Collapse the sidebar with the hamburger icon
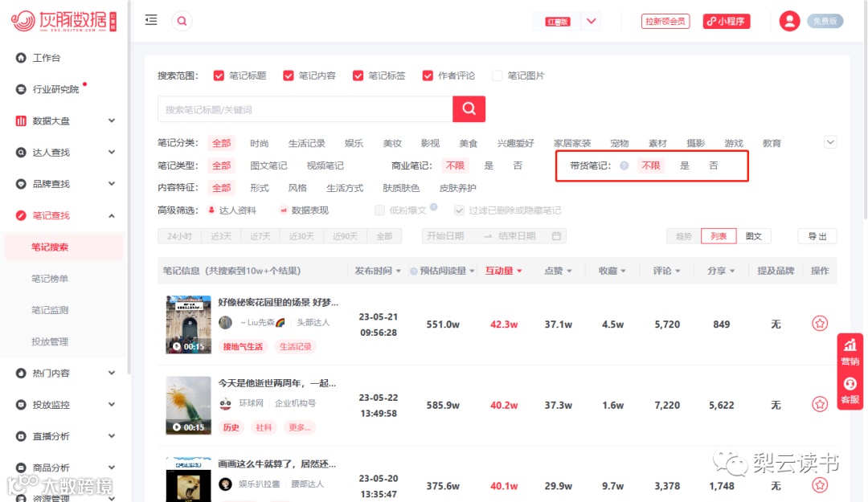 point(151,20)
